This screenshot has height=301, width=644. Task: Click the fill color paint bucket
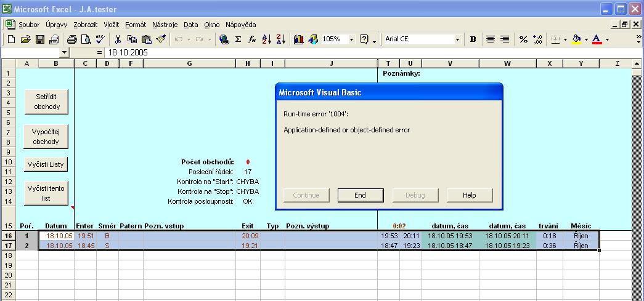pyautogui.click(x=576, y=39)
